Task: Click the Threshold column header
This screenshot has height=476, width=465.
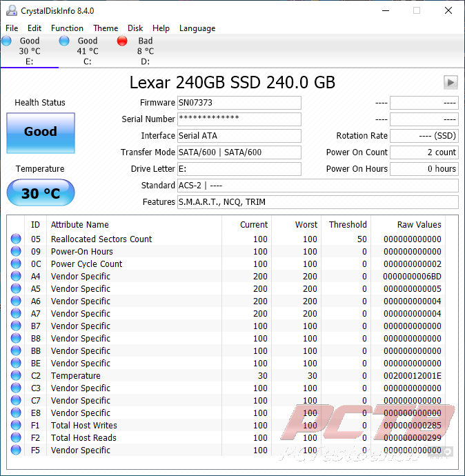Action: click(348, 225)
